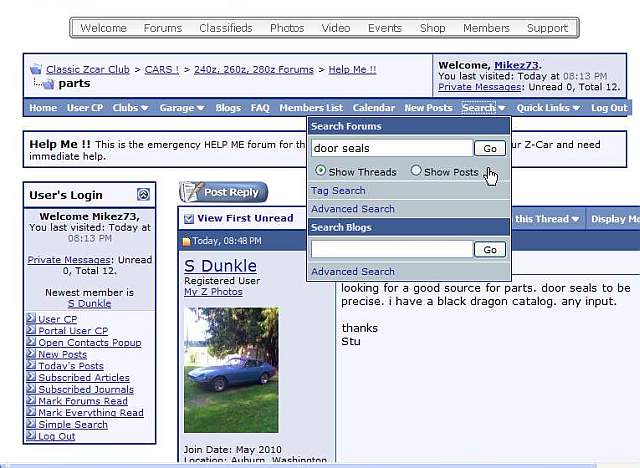
Task: Click the Search Blogs text field
Action: 392,249
